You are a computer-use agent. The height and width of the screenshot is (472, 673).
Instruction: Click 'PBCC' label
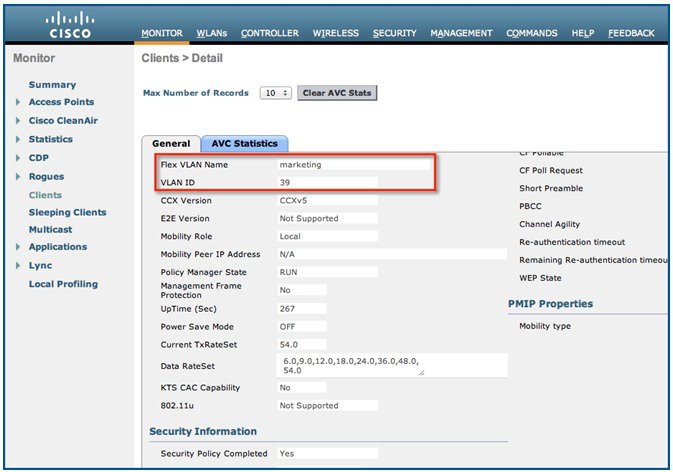pos(531,206)
